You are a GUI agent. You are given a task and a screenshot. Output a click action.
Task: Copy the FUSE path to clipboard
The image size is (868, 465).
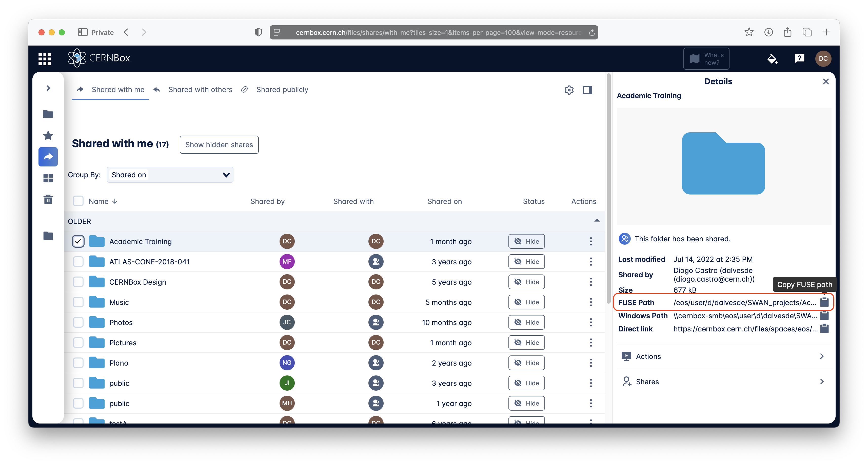[824, 302]
